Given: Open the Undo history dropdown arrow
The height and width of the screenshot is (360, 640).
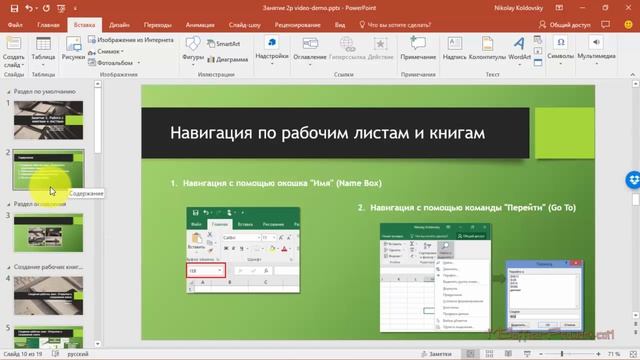Looking at the screenshot, I should coord(36,8).
